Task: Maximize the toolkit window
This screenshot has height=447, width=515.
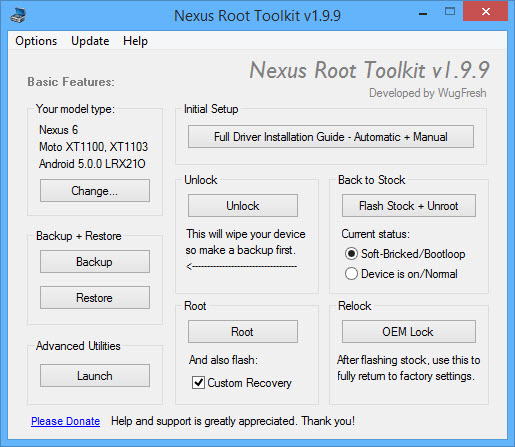Action: coord(450,12)
